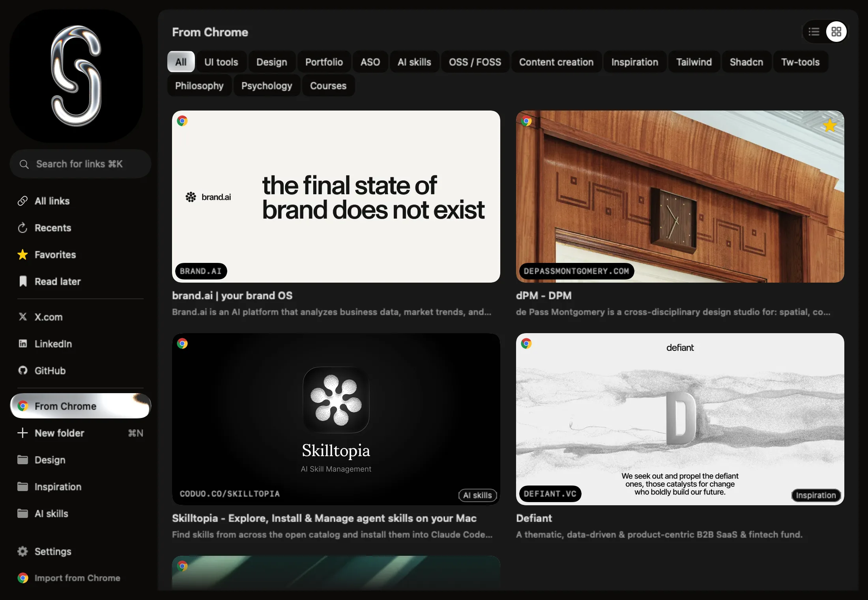Viewport: 868px width, 600px height.
Task: Toggle favorite star on dPM card
Action: (x=830, y=126)
